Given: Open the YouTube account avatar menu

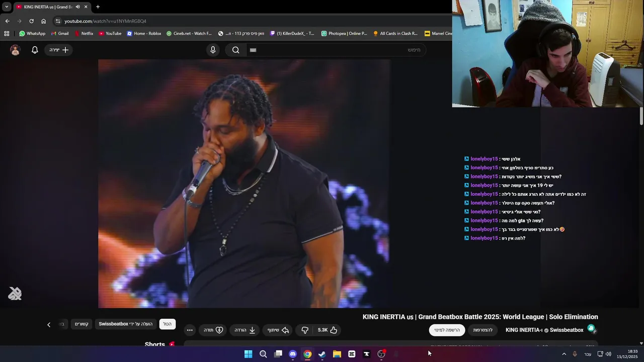Looking at the screenshot, I should pyautogui.click(x=15, y=50).
